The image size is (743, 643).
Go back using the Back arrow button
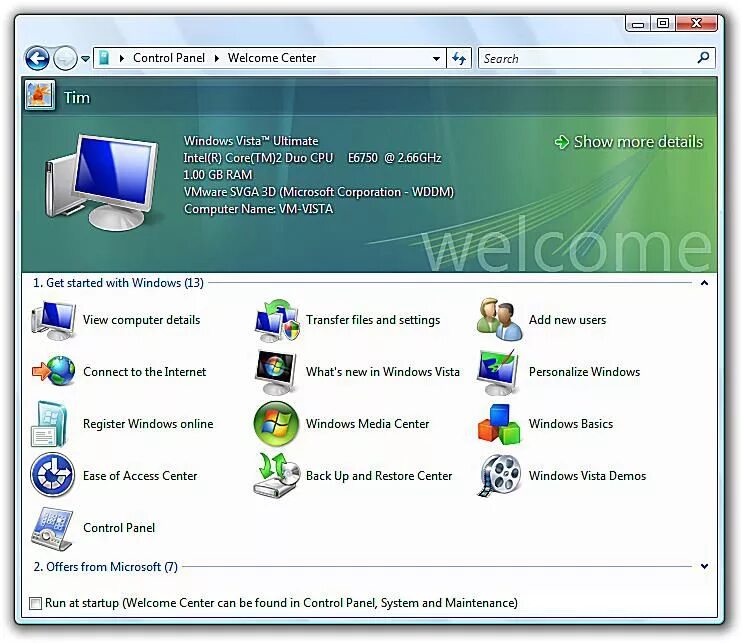37,59
